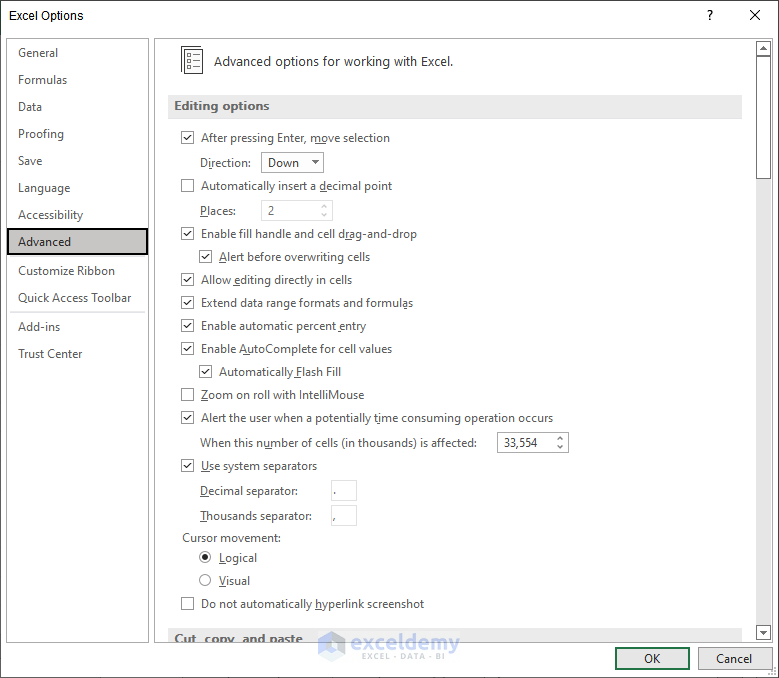Open the Quick Access Toolbar category

(75, 298)
